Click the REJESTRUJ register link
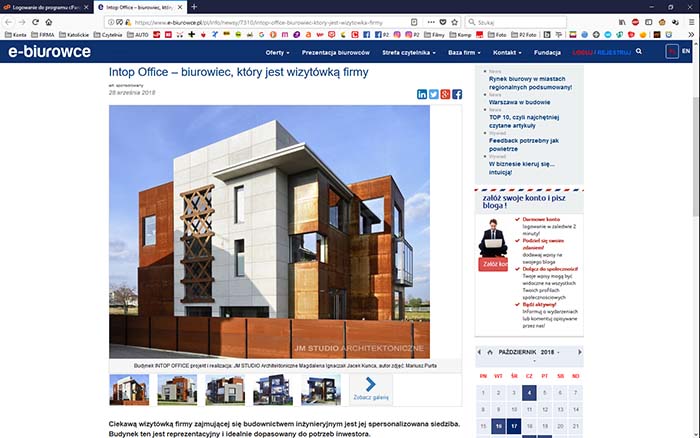The width and height of the screenshot is (700, 438). tap(614, 52)
